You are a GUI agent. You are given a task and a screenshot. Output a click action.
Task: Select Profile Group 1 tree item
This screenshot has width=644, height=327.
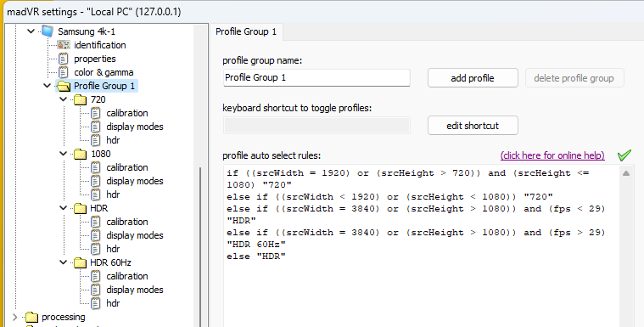coord(104,86)
